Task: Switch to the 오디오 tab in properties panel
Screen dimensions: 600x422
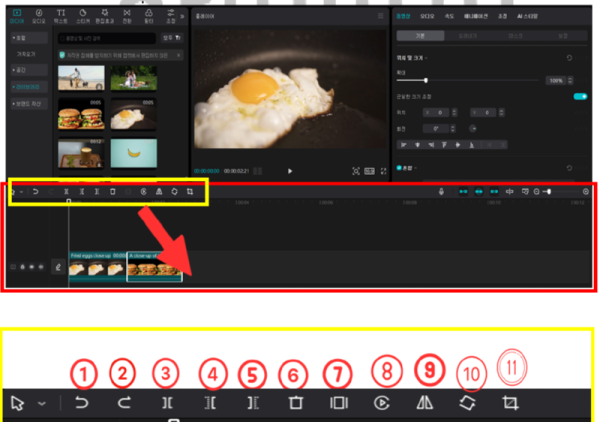Action: point(429,17)
